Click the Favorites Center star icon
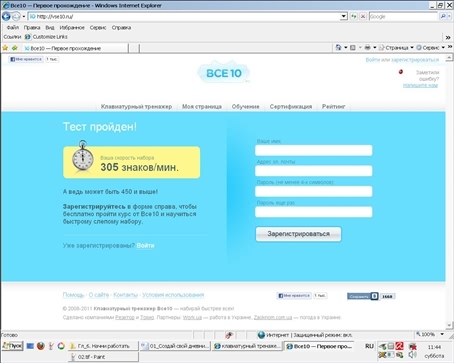Image resolution: width=454 pixels, height=363 pixels. pyautogui.click(x=5, y=48)
